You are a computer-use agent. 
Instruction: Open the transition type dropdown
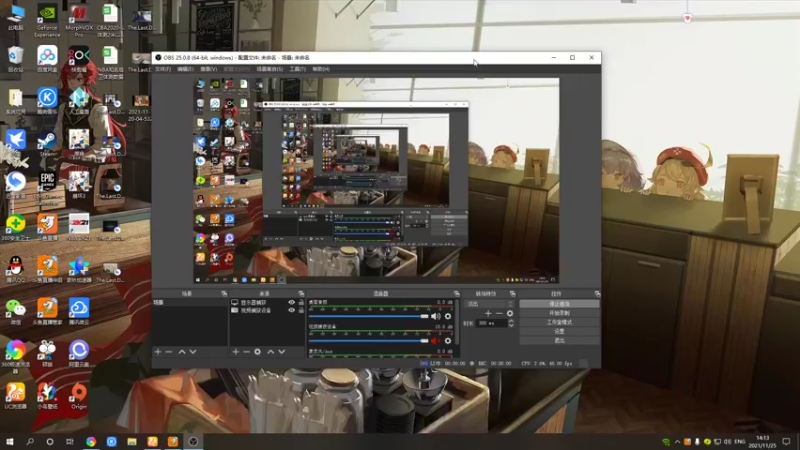tap(489, 304)
